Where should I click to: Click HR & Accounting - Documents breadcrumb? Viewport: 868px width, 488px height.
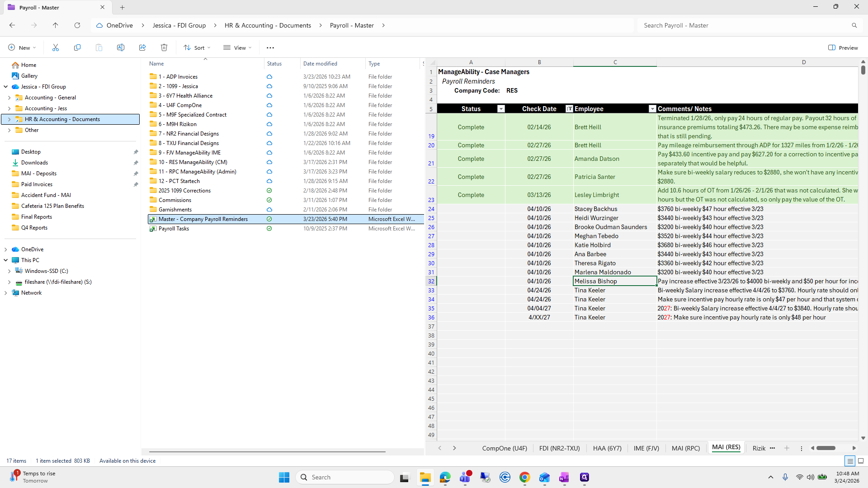pyautogui.click(x=268, y=25)
